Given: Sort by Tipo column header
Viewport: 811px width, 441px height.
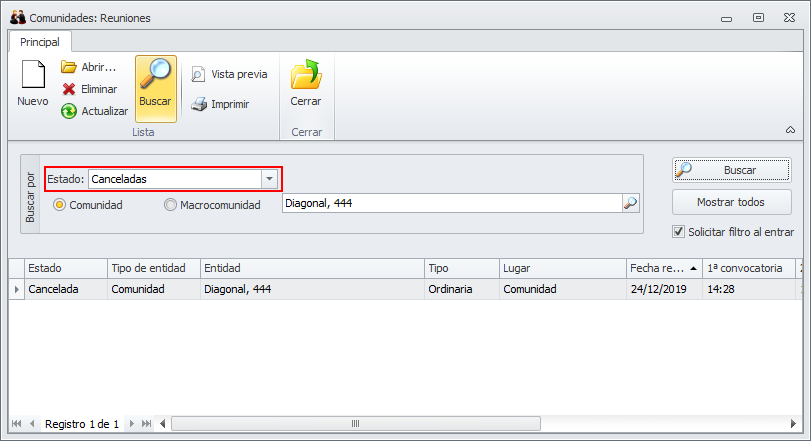Looking at the screenshot, I should (461, 268).
